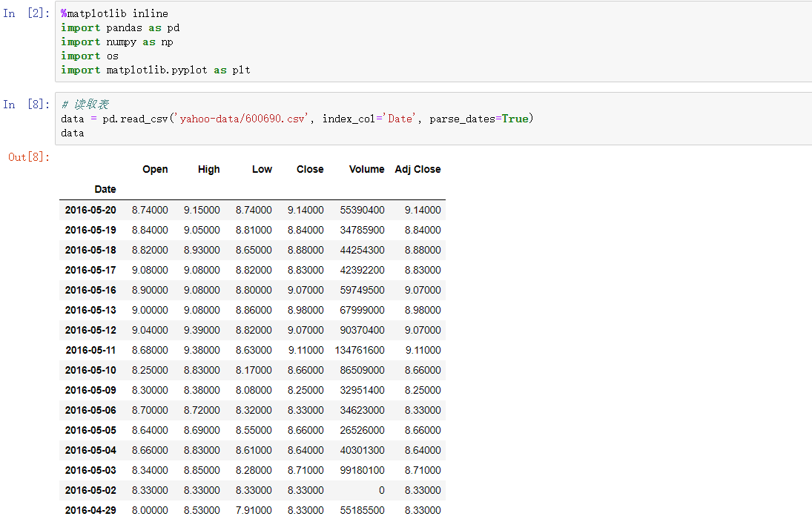Click volume value 67999000

[363, 310]
